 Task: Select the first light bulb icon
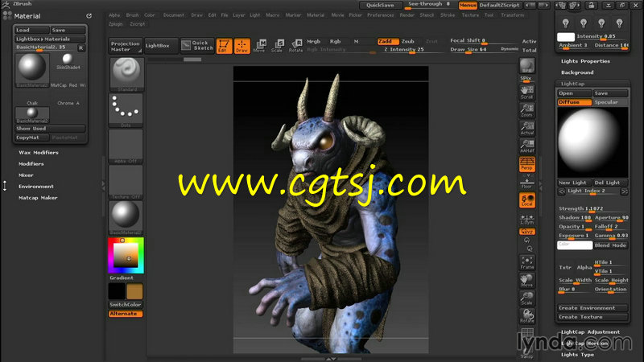566,23
